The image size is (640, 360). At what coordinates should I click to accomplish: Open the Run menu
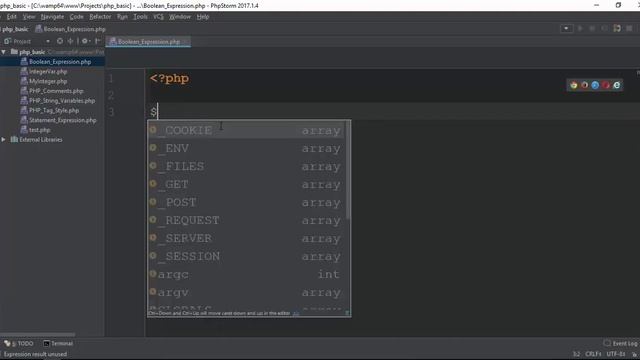[x=122, y=17]
